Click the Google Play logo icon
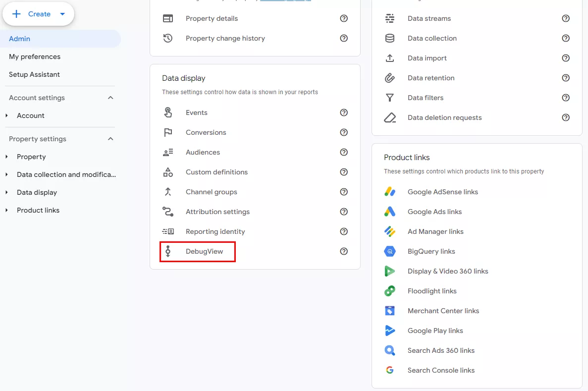Image resolution: width=588 pixels, height=391 pixels. coord(390,331)
